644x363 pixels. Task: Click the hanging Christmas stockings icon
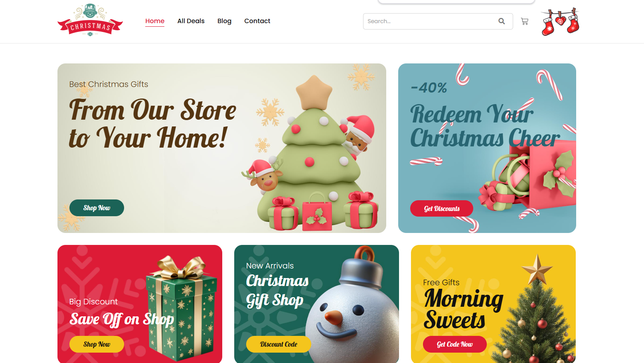coord(560,22)
